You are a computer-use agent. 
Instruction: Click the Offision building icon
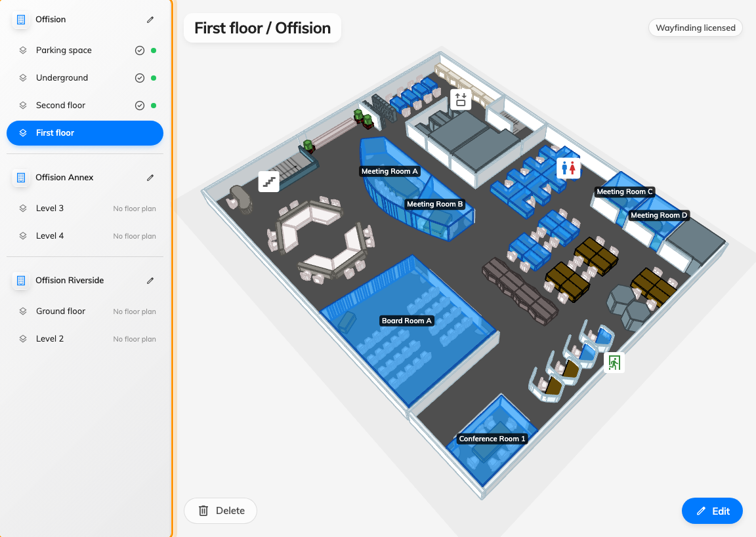(21, 20)
